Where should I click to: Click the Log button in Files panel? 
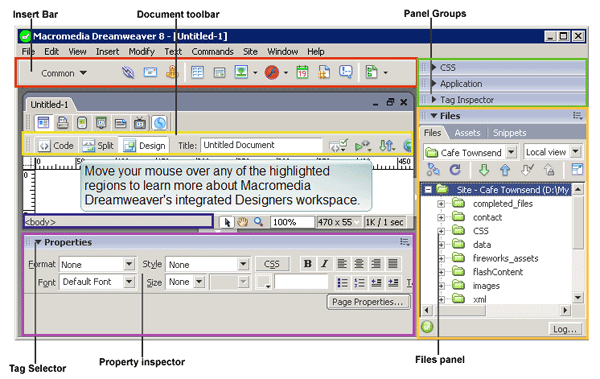(565, 329)
